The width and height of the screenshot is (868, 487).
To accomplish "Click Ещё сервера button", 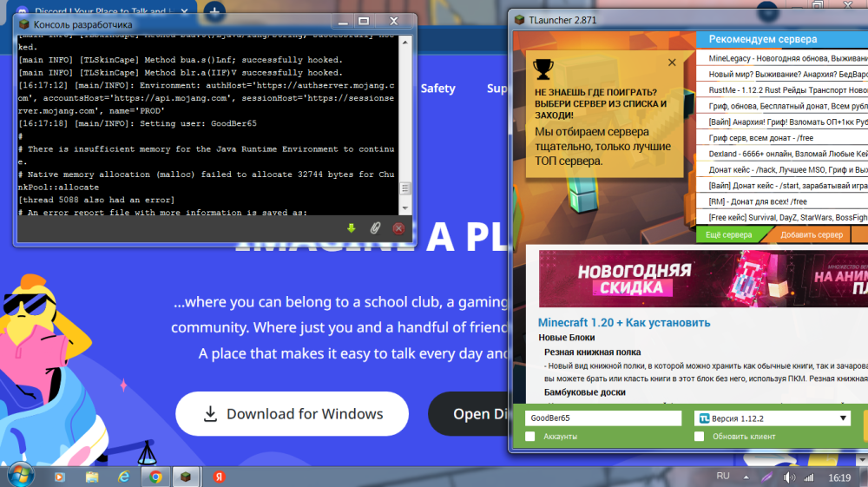I will 728,234.
